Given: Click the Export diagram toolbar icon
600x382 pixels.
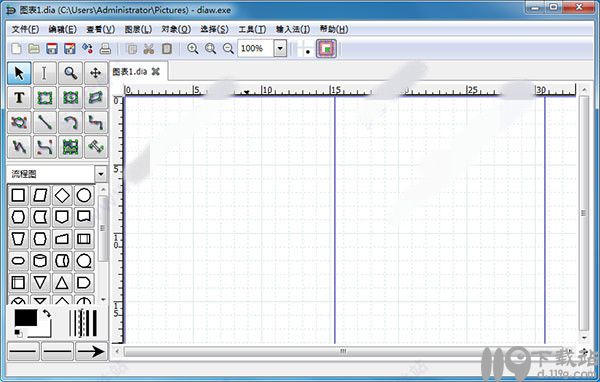Looking at the screenshot, I should tap(88, 49).
